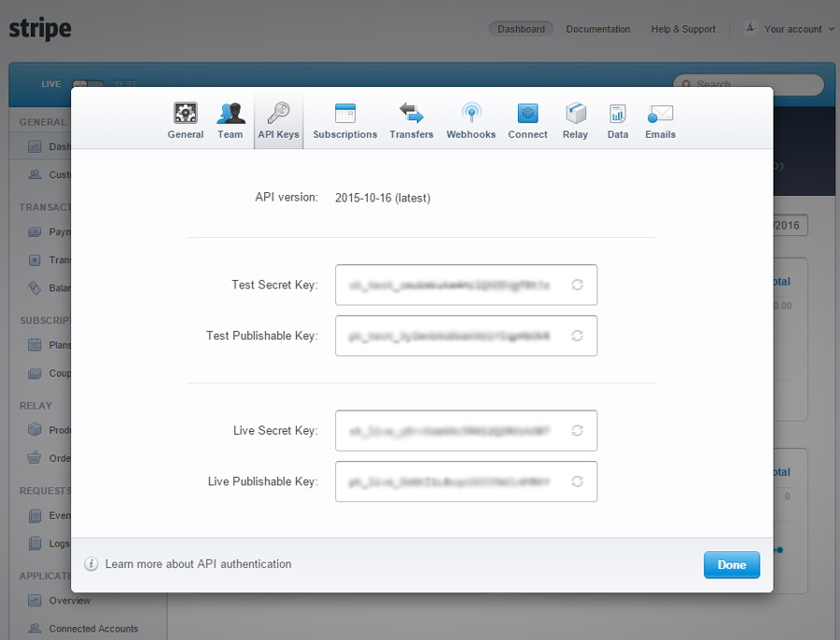Viewport: 840px width, 640px height.
Task: Toggle the Live/Test mode switch
Action: click(x=89, y=84)
